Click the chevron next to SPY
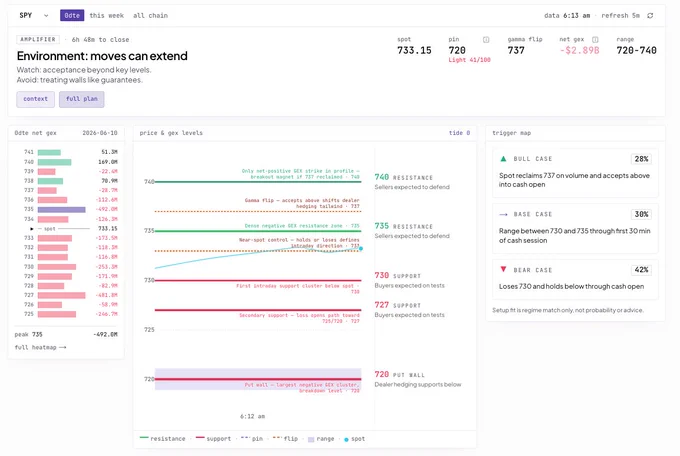The height and width of the screenshot is (456, 680). pyautogui.click(x=46, y=16)
